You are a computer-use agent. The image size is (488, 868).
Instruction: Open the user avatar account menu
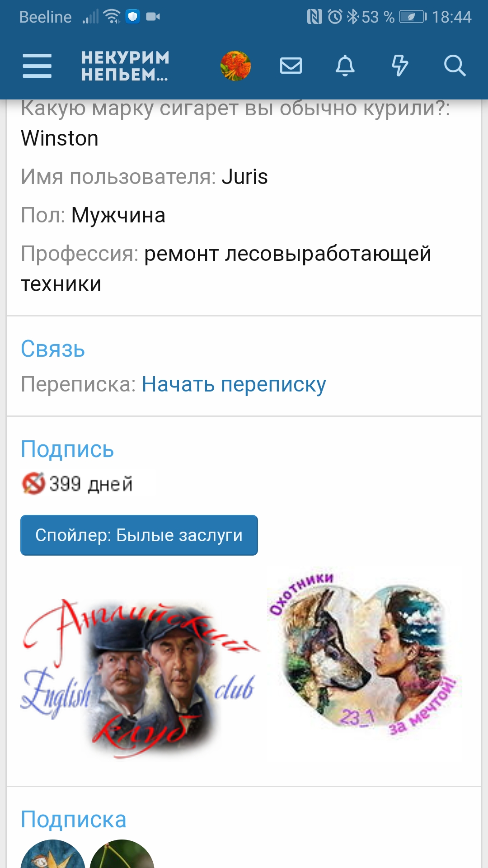(x=236, y=66)
